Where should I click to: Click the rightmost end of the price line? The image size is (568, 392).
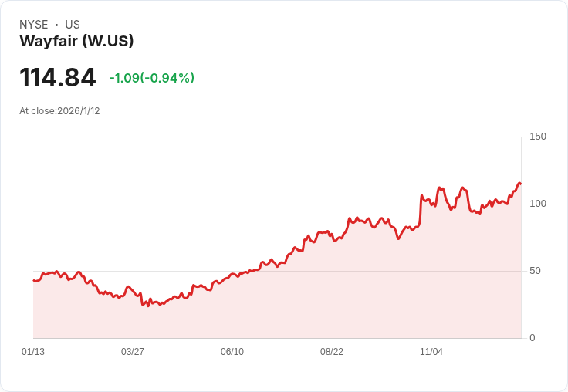(x=520, y=184)
